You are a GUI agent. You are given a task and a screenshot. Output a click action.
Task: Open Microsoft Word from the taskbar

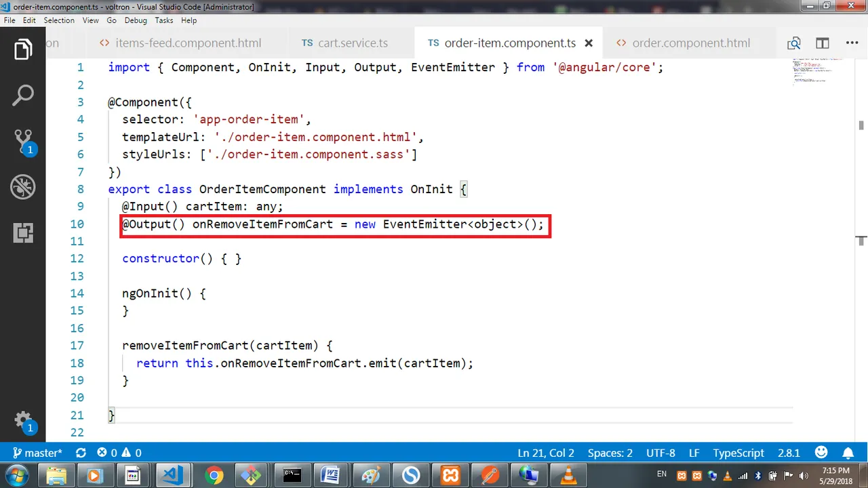(332, 476)
